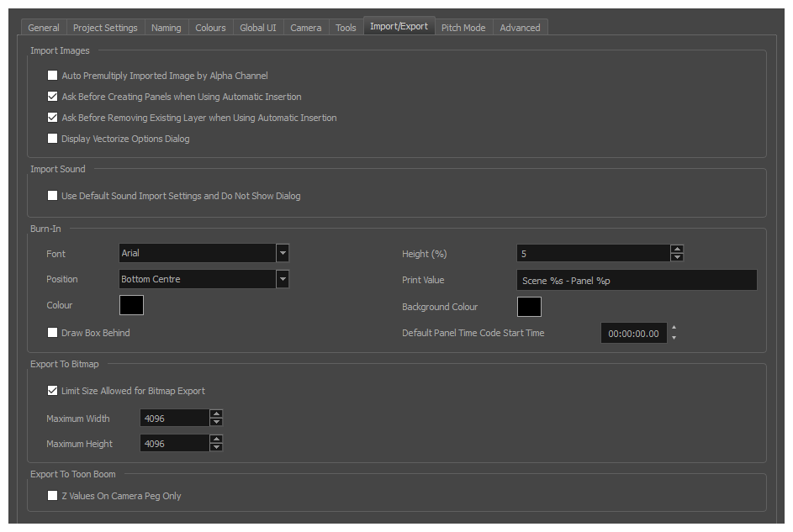Check Z Values On Camera Peg Only
The width and height of the screenshot is (793, 532).
click(53, 496)
